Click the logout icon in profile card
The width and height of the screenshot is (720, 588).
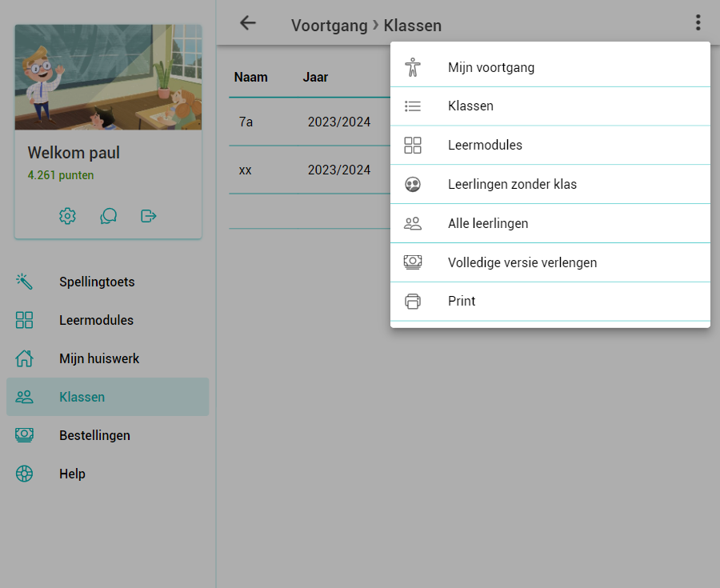click(x=149, y=216)
